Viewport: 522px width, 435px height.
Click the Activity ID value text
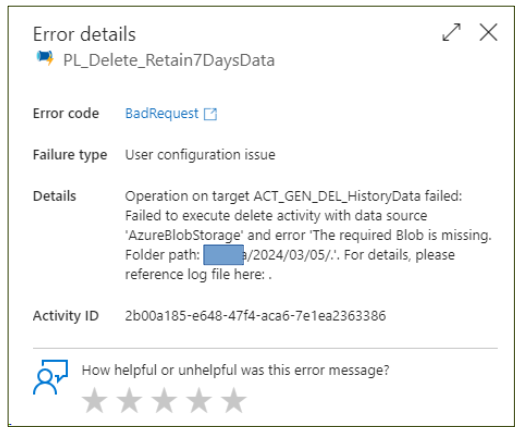click(x=255, y=316)
